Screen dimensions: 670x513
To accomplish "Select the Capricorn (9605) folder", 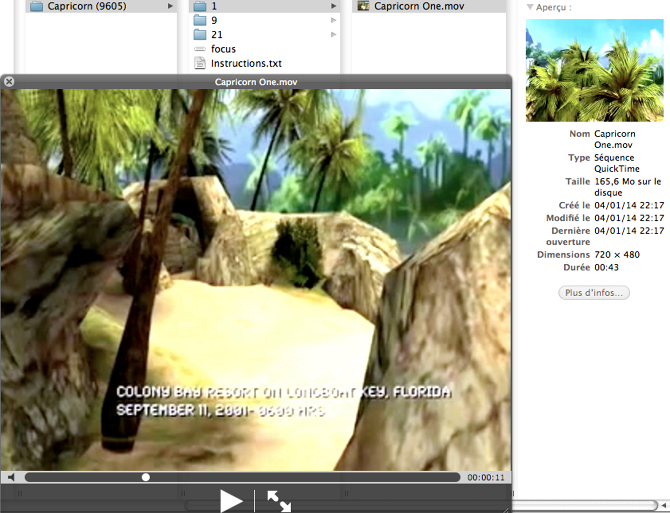I will point(89,6).
